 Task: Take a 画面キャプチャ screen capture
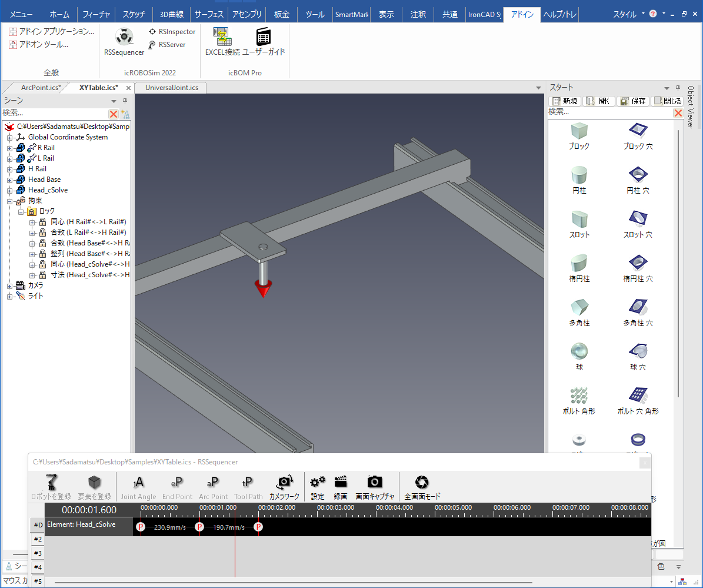(375, 487)
